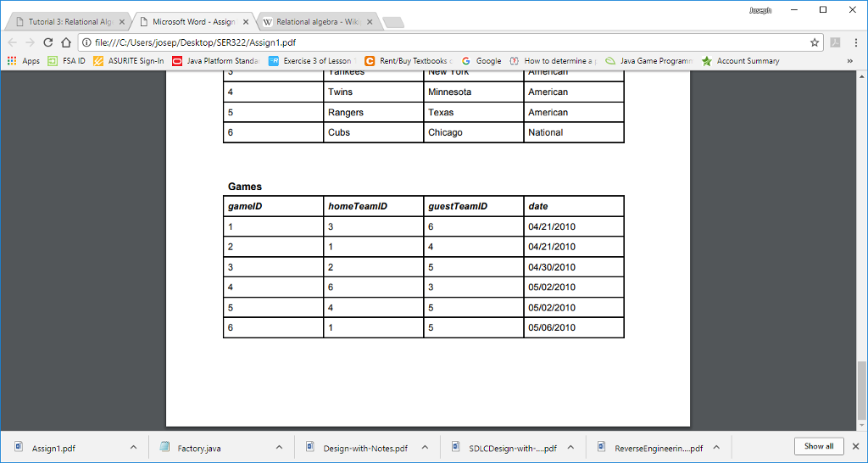Open downloaded SDLCDesign-with PDF
This screenshot has width=868, height=463.
pyautogui.click(x=512, y=448)
